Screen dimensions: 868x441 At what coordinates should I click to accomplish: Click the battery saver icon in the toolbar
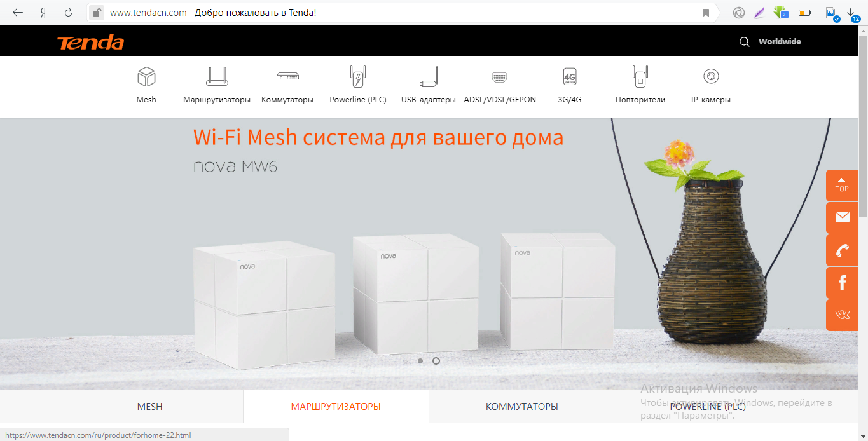coord(805,13)
